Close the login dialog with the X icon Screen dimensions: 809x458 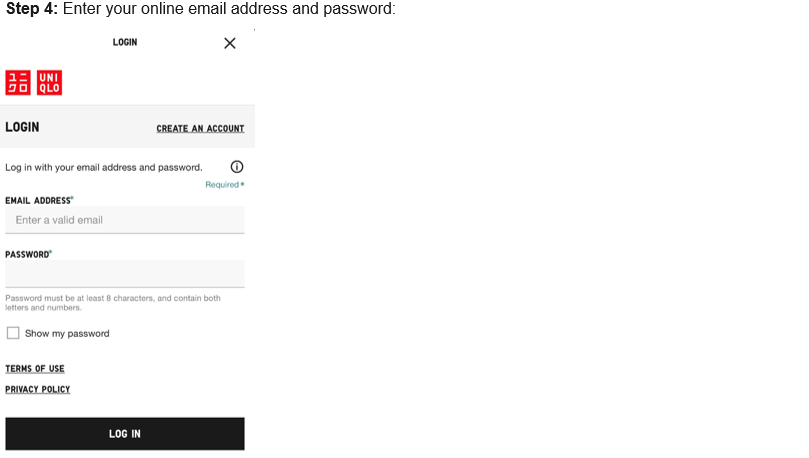coord(230,43)
